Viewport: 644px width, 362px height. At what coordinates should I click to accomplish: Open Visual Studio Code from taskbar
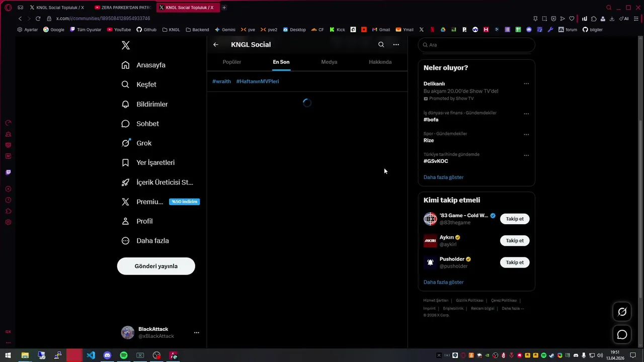click(91, 355)
